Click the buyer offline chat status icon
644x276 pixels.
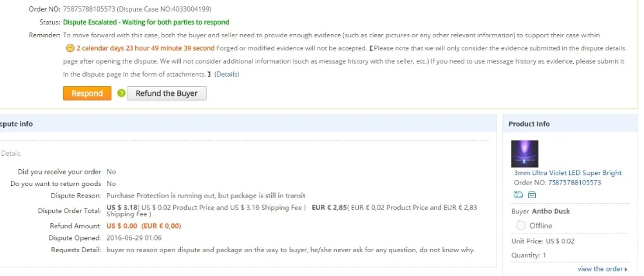tap(521, 225)
